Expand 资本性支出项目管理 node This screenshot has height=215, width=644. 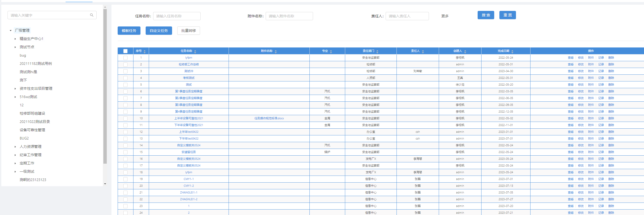pos(15,89)
